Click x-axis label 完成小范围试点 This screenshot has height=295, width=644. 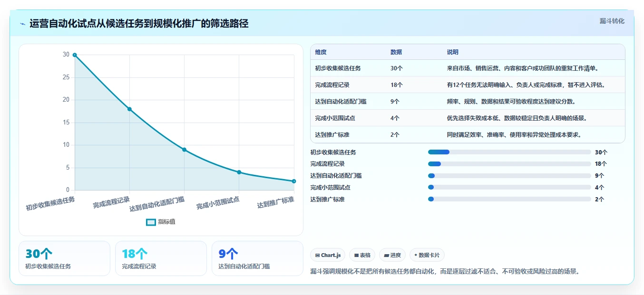point(218,203)
